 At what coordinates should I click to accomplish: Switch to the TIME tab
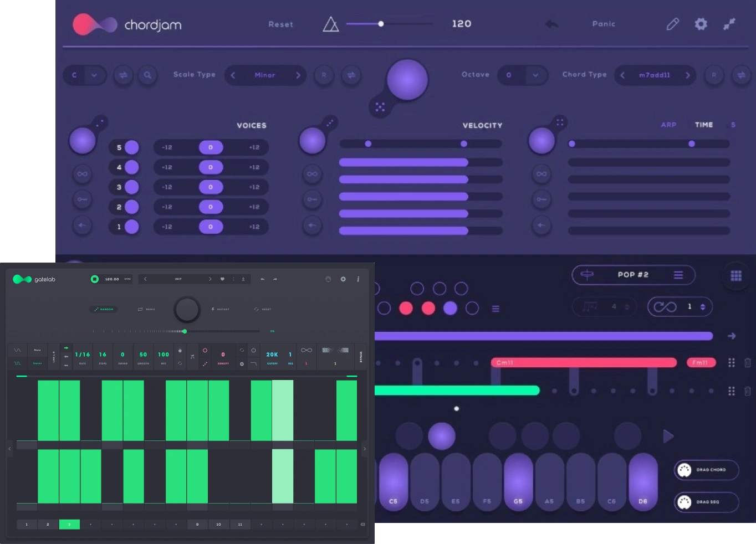click(x=703, y=125)
